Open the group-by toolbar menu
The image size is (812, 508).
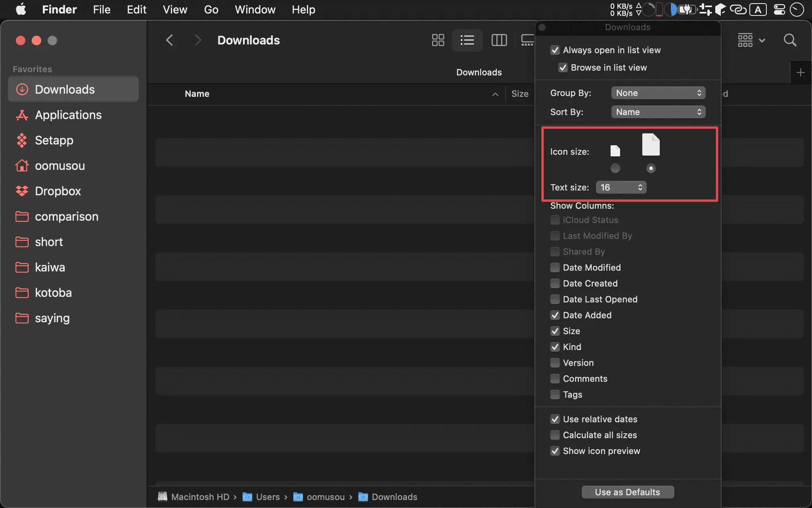click(751, 40)
